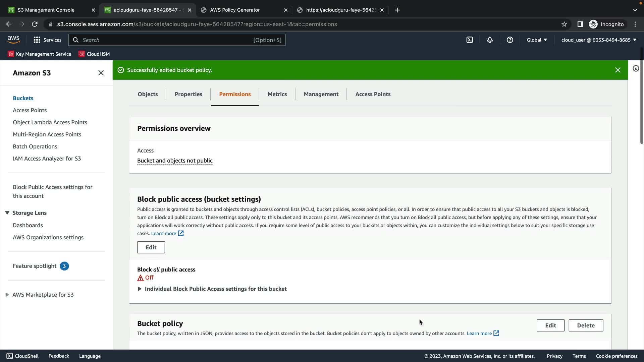644x362 pixels.
Task: Click the CloudHSM shortcut icon
Action: click(82, 54)
